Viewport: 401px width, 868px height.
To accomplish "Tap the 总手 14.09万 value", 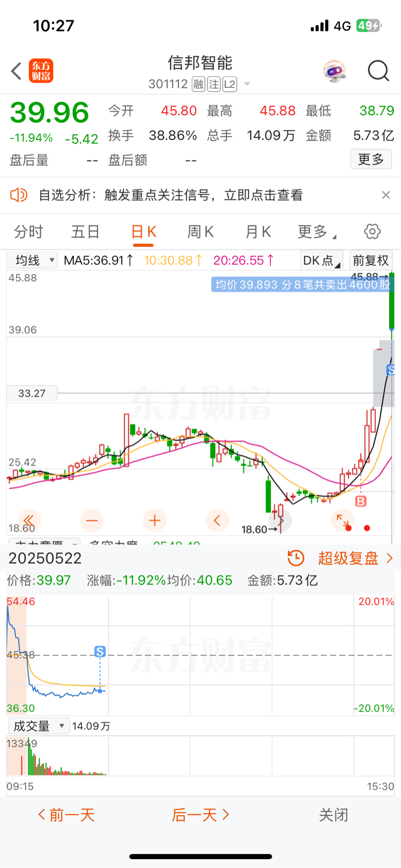I will point(271,136).
